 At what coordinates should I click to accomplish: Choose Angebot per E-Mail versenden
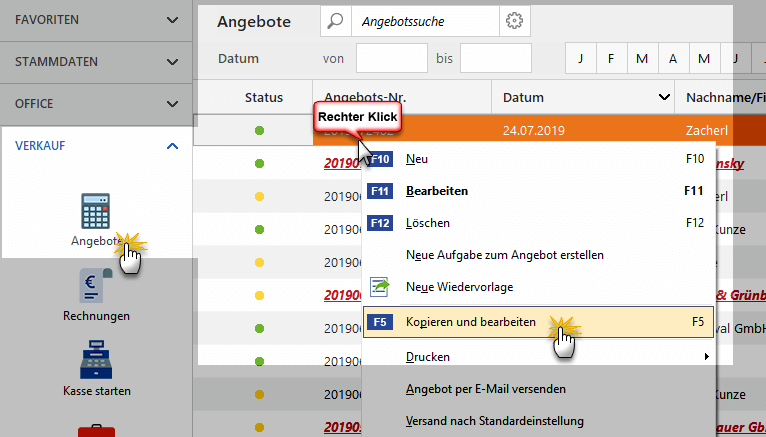coord(538,389)
